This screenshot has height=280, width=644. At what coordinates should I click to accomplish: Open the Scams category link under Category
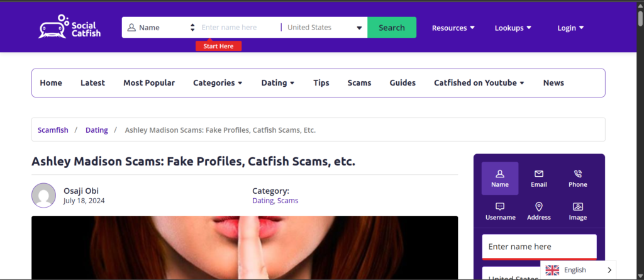tap(287, 201)
